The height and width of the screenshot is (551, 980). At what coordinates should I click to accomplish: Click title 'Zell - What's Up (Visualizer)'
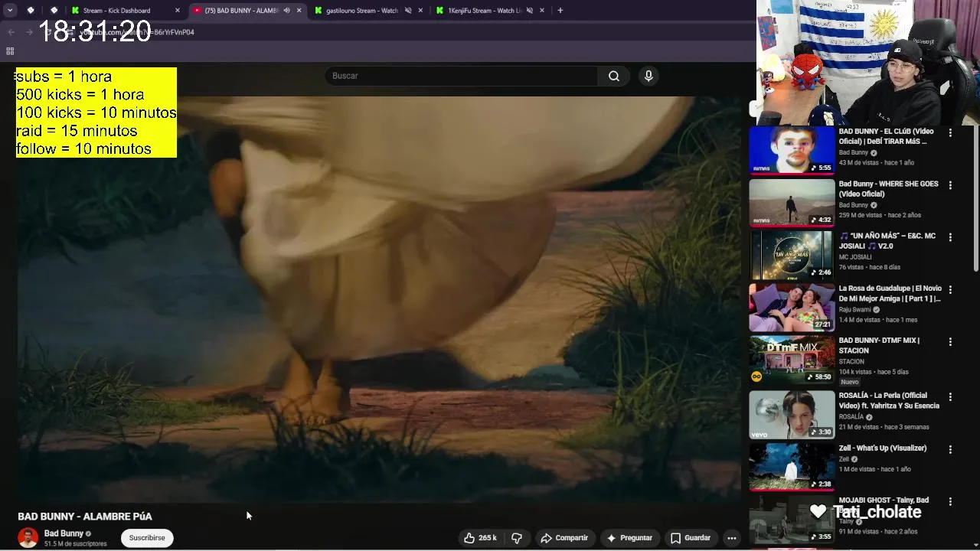883,448
